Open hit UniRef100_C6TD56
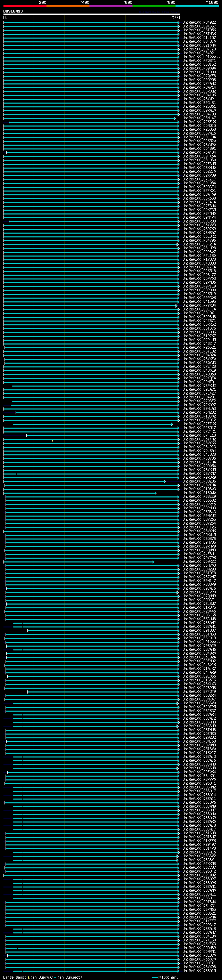 click(x=199, y=30)
